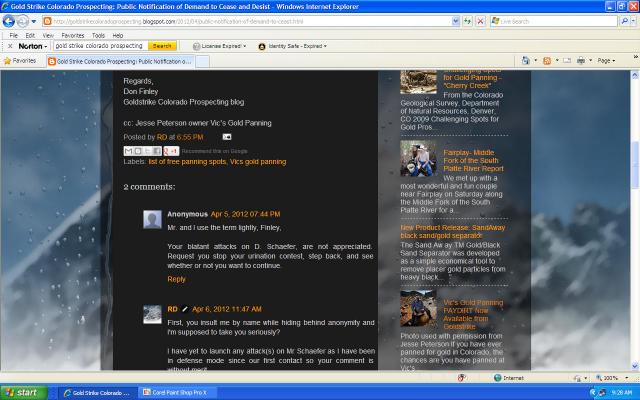Click the Home toolbar icon
The width and height of the screenshot is (640, 400).
[526, 61]
